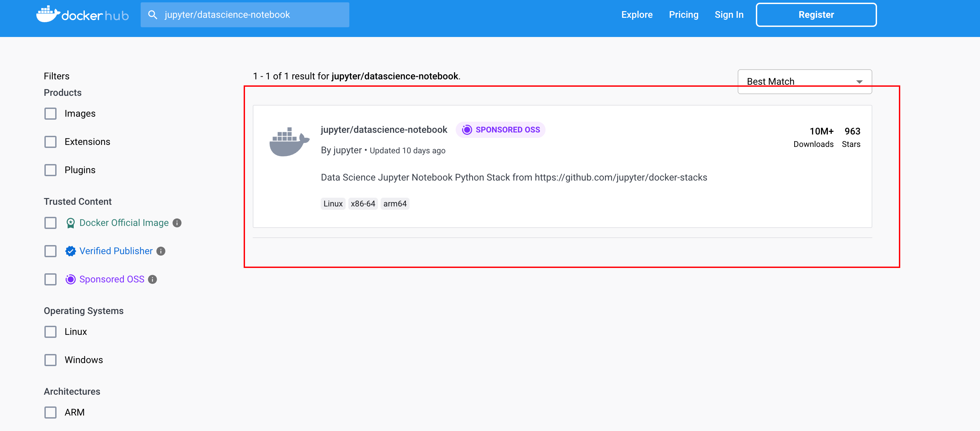Click the 963 Stars count

(851, 138)
